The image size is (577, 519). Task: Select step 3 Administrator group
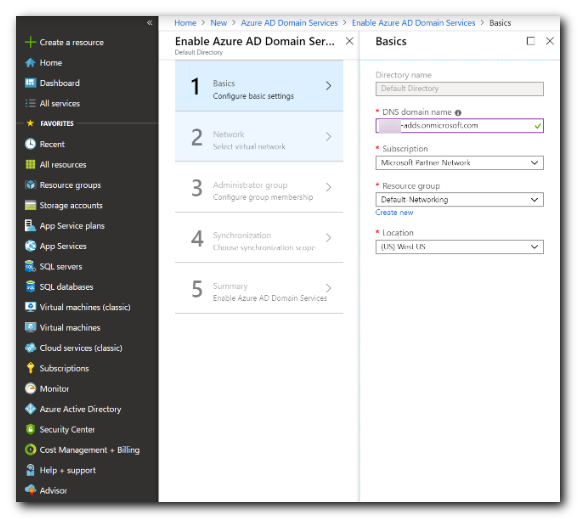(x=259, y=187)
